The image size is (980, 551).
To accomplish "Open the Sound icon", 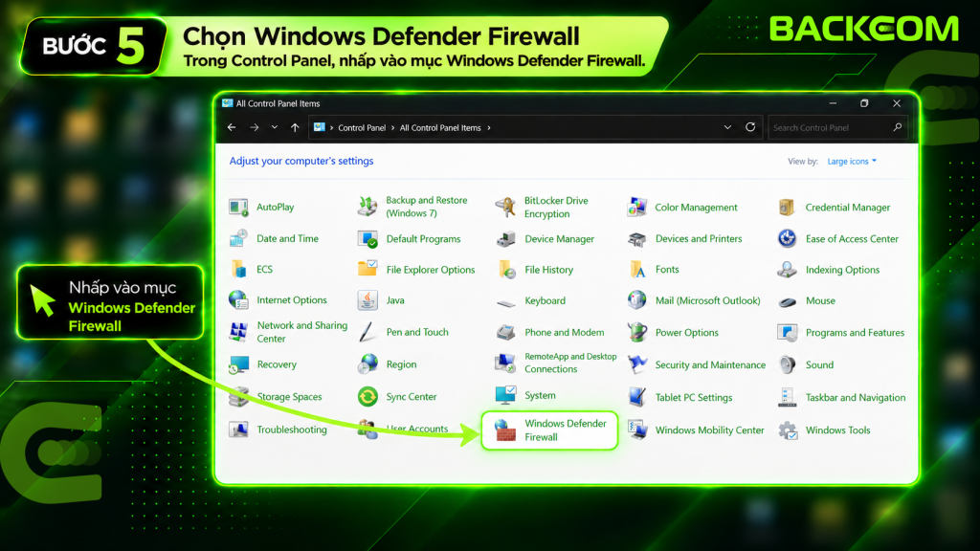I will tap(787, 364).
